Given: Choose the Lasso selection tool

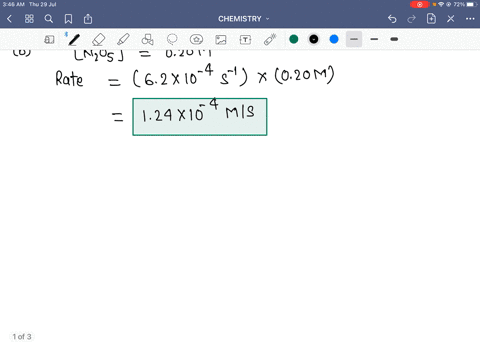Looking at the screenshot, I should pos(172,40).
